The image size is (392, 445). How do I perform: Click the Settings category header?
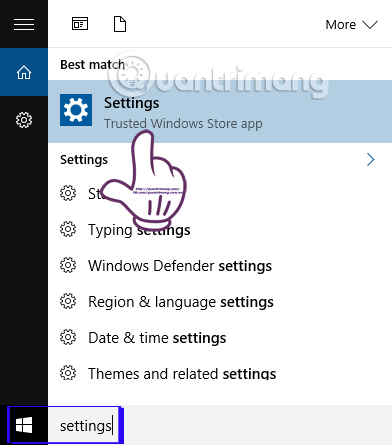(x=84, y=160)
